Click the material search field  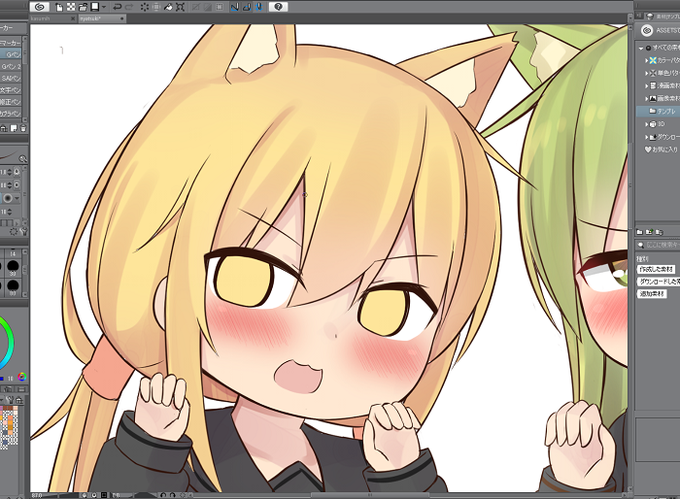tap(658, 245)
